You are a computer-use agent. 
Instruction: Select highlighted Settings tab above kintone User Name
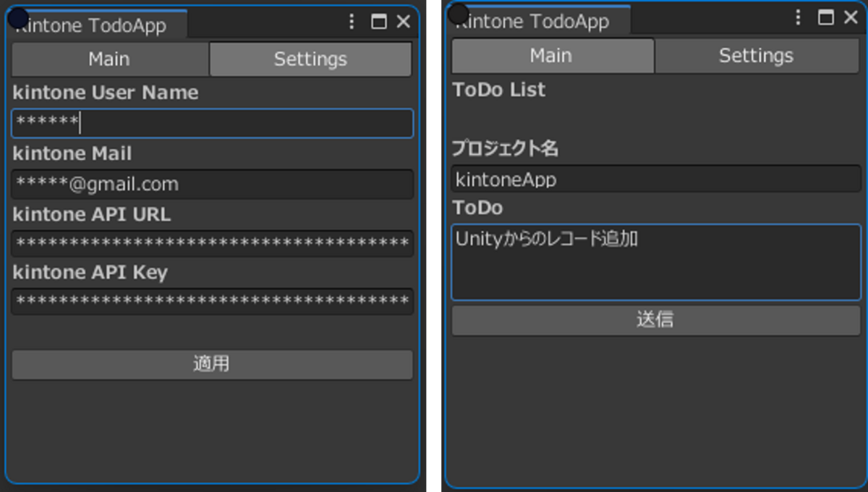[310, 59]
